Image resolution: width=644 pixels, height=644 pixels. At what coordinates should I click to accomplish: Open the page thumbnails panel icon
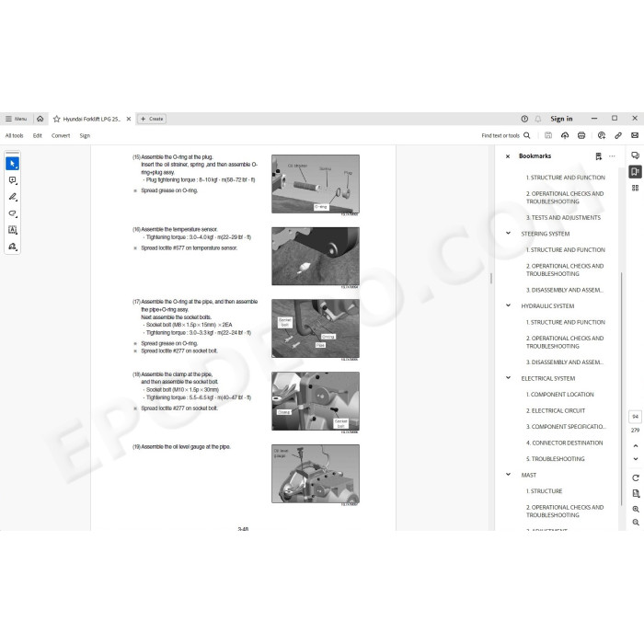pyautogui.click(x=635, y=188)
